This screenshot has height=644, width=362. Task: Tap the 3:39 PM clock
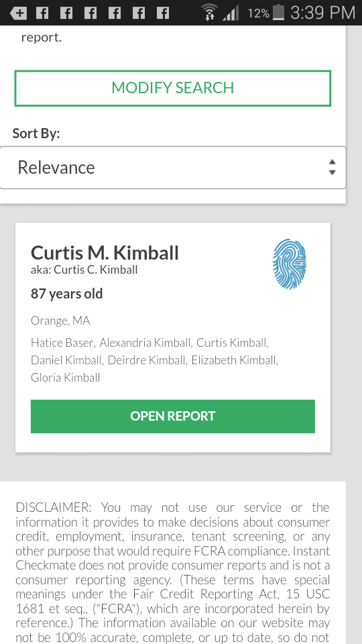click(322, 13)
